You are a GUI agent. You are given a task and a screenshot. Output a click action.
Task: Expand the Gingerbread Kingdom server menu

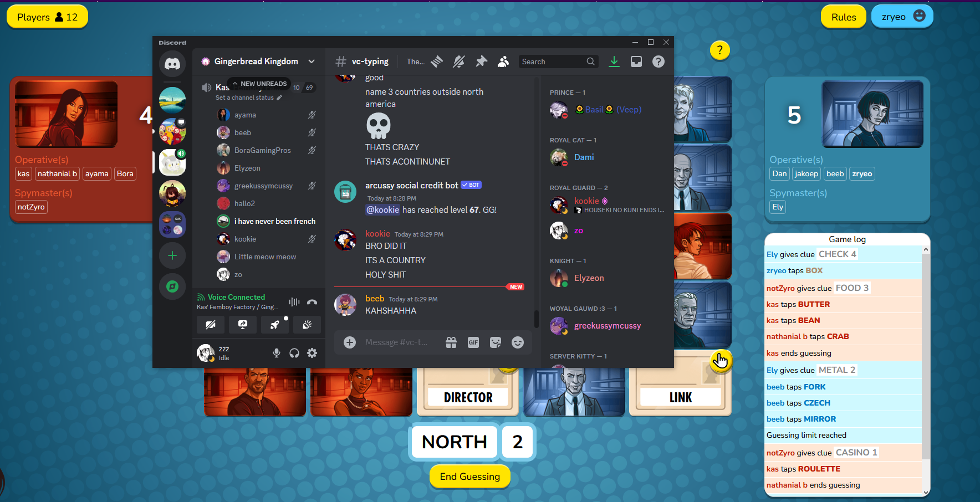pyautogui.click(x=312, y=62)
